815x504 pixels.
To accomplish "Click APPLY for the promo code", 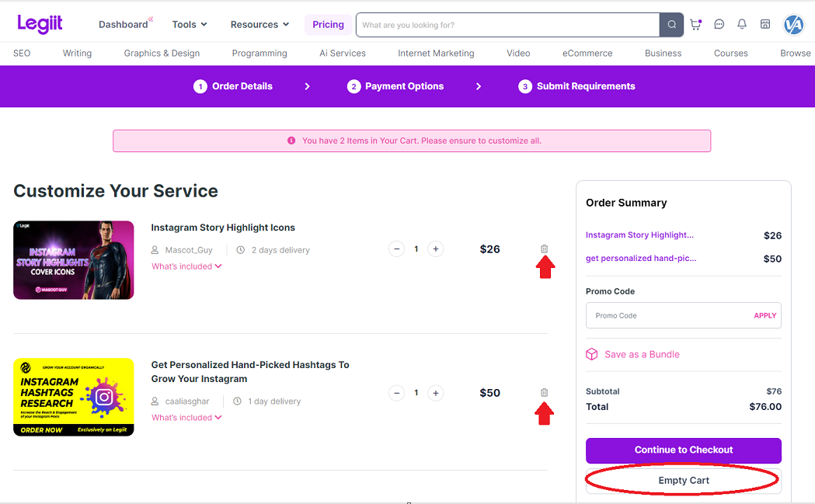I will point(765,315).
